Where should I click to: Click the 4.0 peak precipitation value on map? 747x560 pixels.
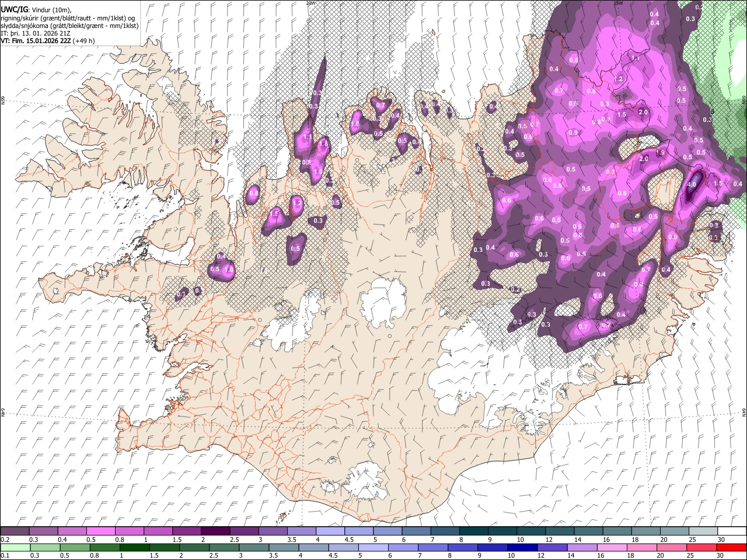pos(692,184)
